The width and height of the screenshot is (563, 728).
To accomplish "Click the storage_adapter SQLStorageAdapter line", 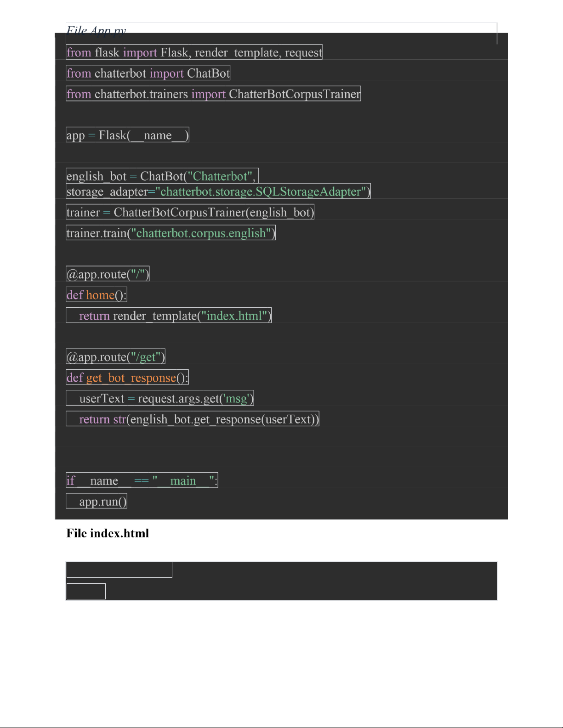I will (218, 192).
